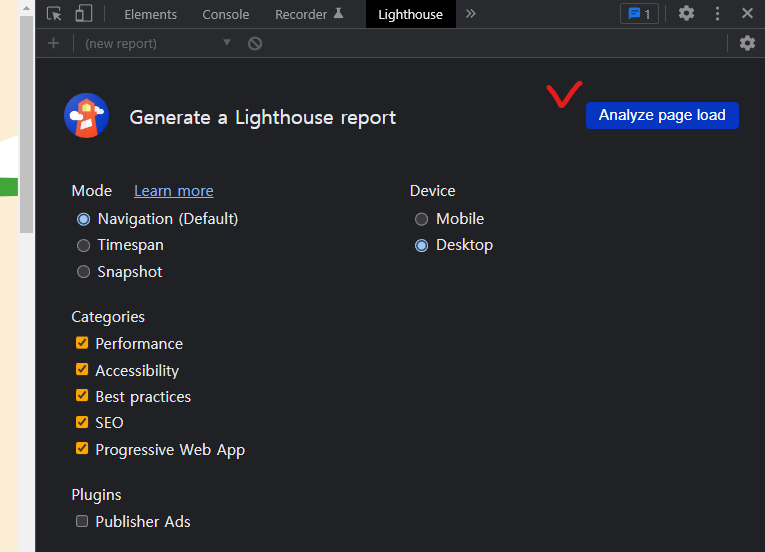Viewport: 765px width, 552px height.
Task: Toggle the SEO checkbox
Action: [82, 422]
